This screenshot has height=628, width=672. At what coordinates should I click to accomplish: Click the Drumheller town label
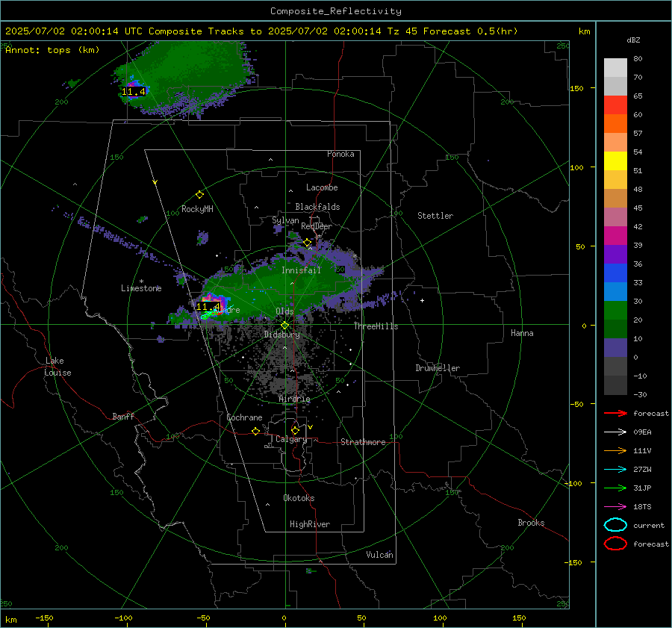click(438, 368)
